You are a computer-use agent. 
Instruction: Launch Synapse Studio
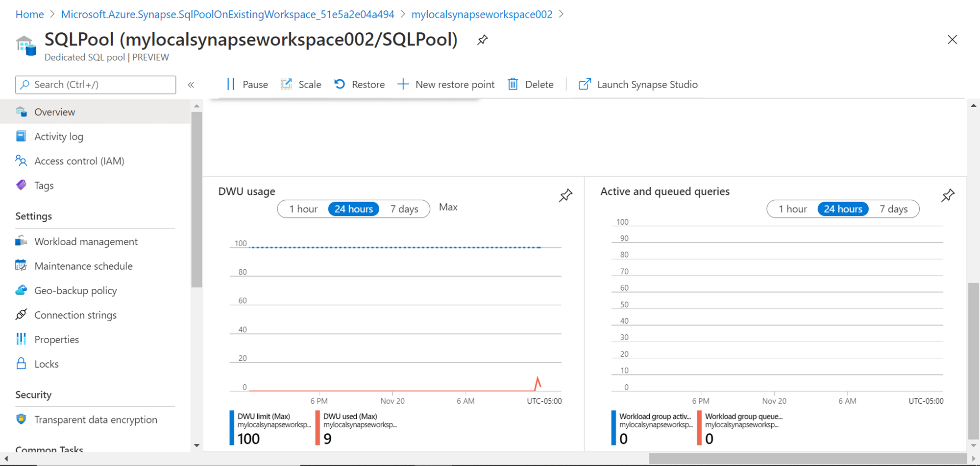637,84
